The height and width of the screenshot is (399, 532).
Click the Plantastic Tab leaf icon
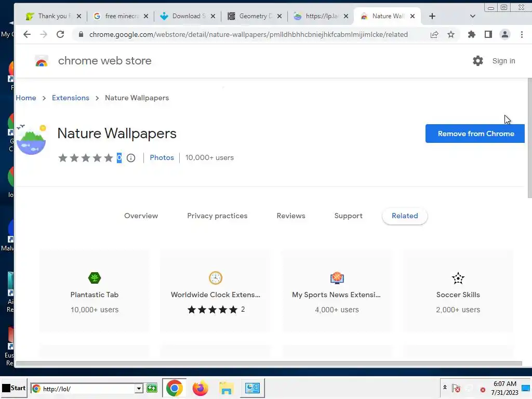click(95, 278)
